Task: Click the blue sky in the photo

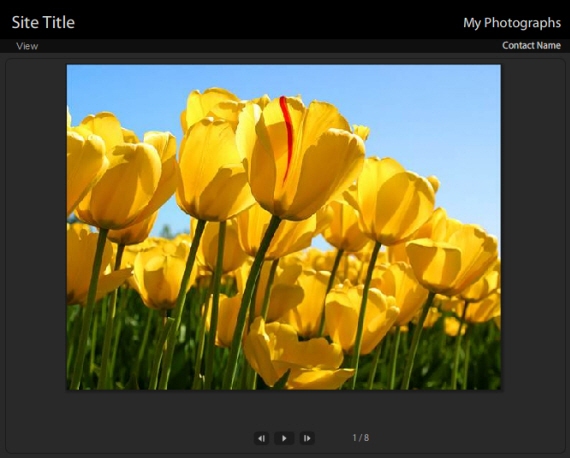Action: 436,109
